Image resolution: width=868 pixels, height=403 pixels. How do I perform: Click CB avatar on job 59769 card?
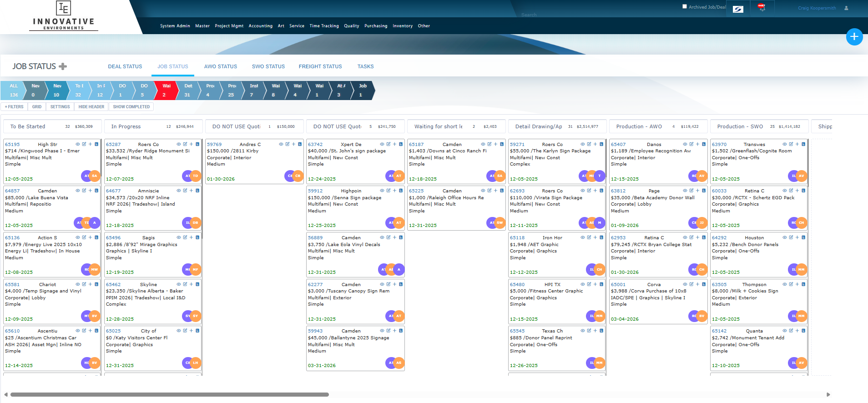[298, 176]
